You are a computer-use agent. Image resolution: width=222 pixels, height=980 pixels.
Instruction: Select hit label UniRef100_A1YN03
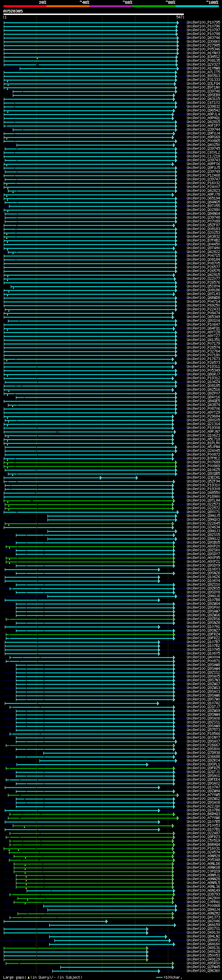pyautogui.click(x=203, y=53)
